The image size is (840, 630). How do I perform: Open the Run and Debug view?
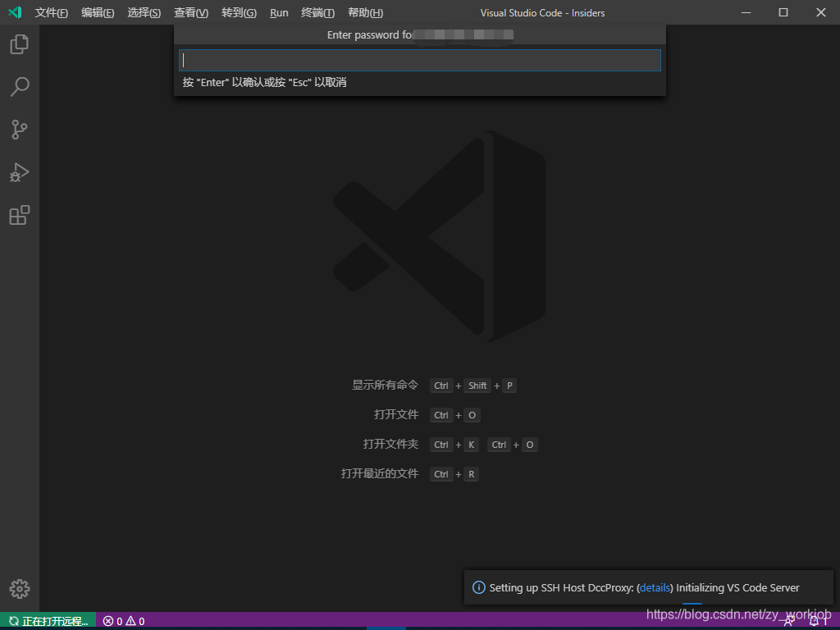(20, 172)
